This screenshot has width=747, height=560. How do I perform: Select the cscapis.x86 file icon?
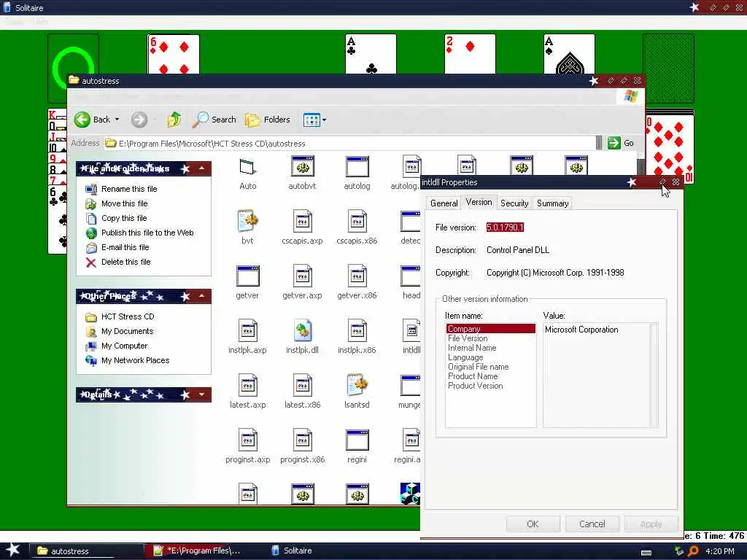(x=357, y=222)
